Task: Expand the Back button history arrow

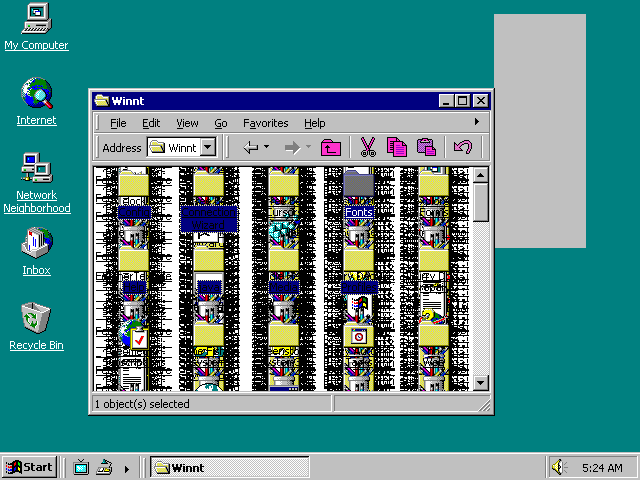Action: 267,147
